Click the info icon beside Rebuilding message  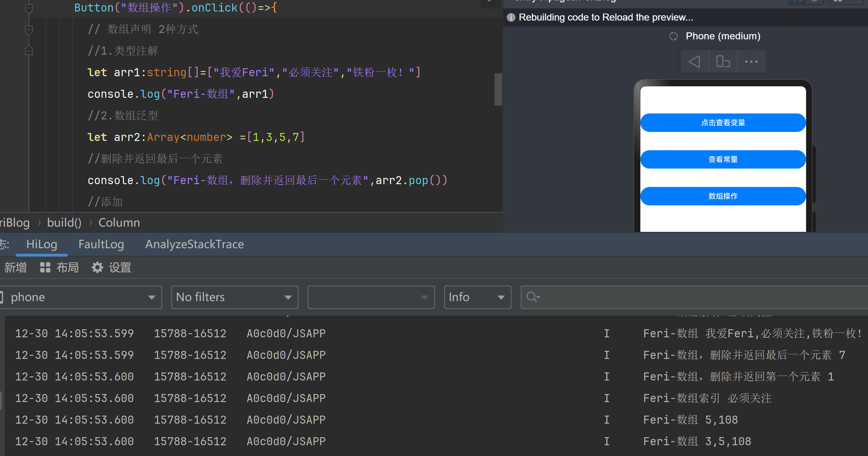(511, 17)
